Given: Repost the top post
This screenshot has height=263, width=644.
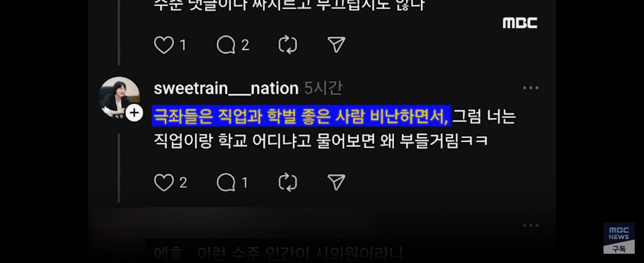Looking at the screenshot, I should (x=288, y=45).
